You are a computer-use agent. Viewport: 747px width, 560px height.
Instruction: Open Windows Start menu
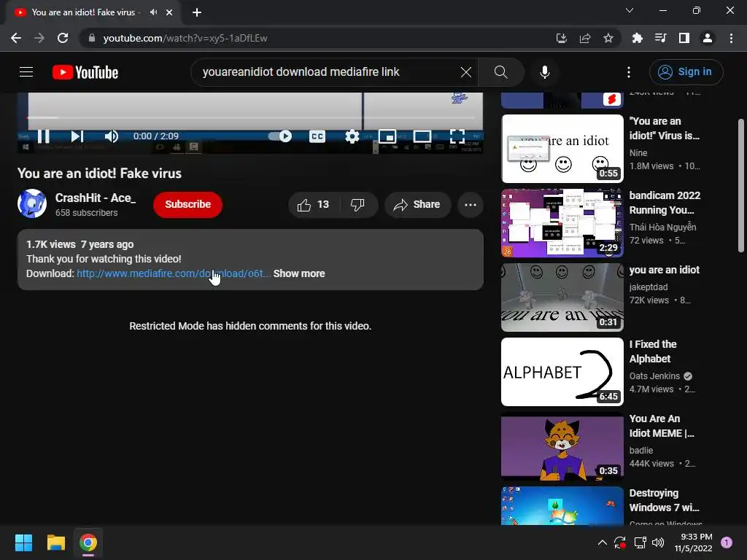(x=23, y=542)
